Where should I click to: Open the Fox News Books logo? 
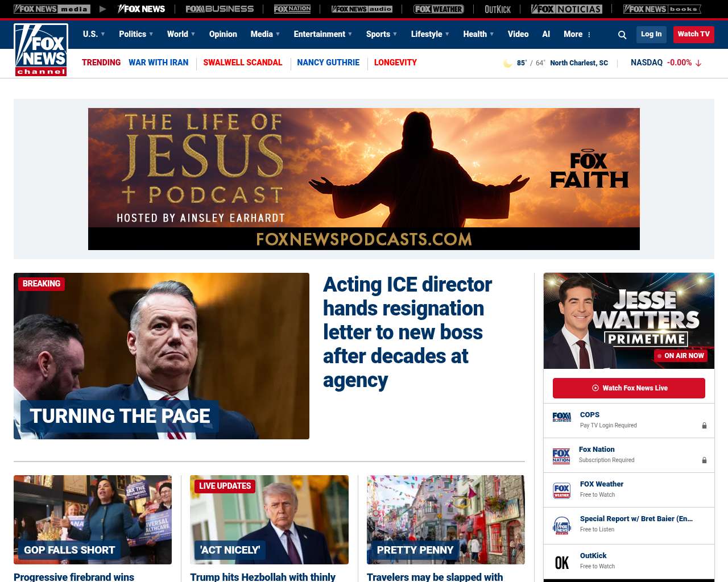tap(662, 9)
